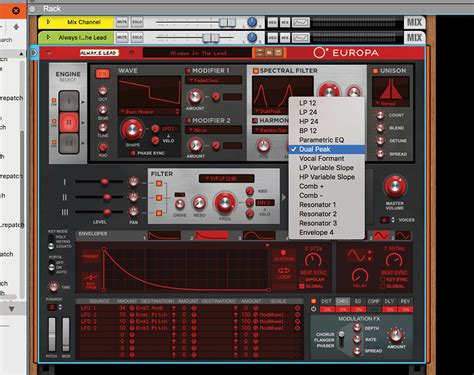Click envelope PRESET button
Screen dimensions: 474x375
coord(90,256)
